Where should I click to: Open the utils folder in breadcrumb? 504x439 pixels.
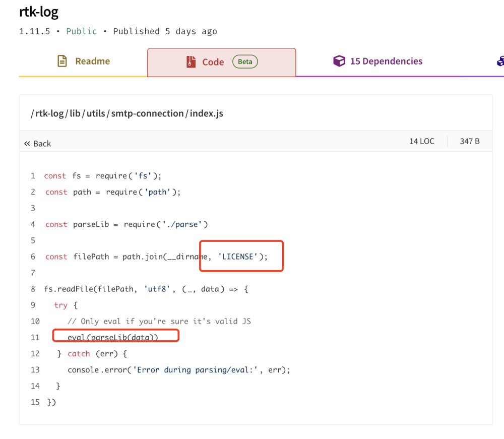pos(95,113)
